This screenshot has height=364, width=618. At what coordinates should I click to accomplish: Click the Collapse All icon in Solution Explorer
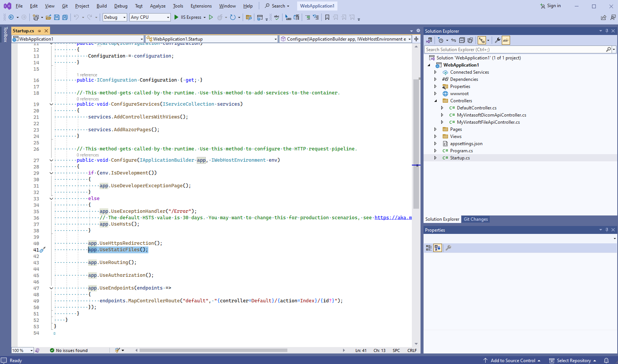[462, 40]
